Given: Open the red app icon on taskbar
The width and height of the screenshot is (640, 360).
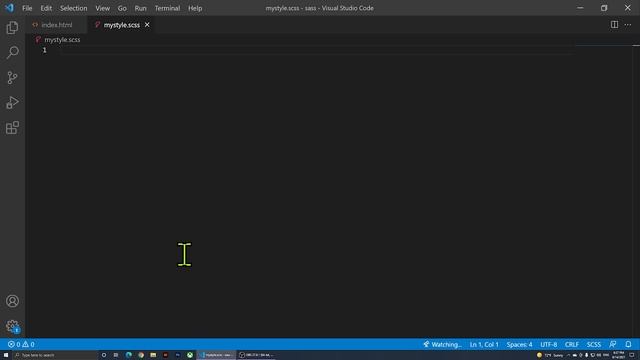Looking at the screenshot, I should click(x=165, y=355).
